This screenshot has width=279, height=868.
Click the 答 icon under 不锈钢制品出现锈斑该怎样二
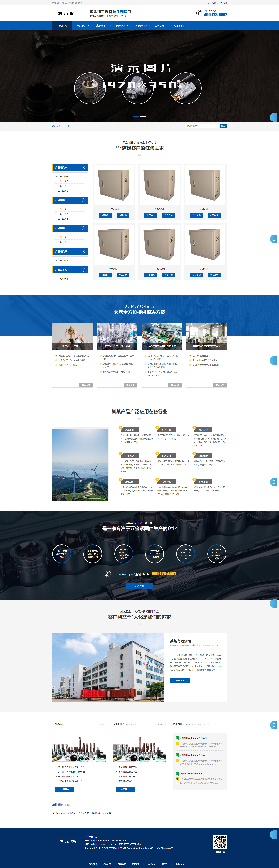coord(177,779)
